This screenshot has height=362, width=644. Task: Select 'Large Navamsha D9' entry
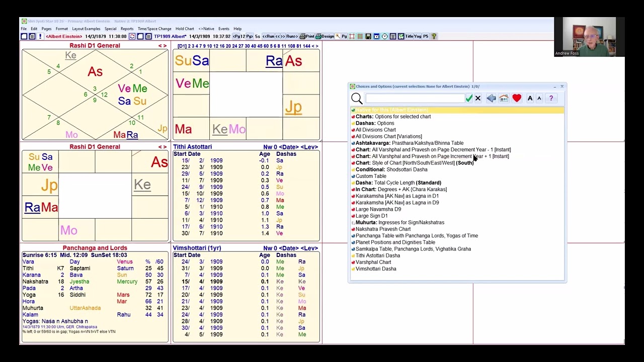(x=378, y=209)
